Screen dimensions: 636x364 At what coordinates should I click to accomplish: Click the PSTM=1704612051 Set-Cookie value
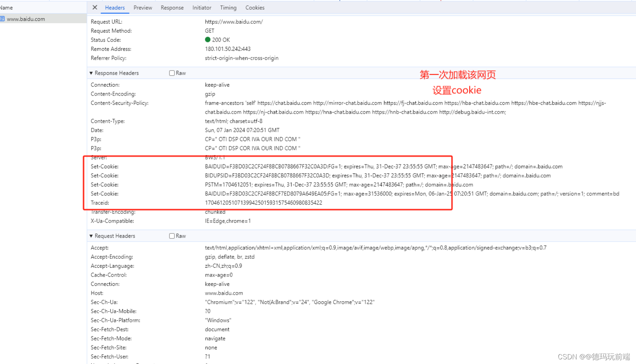[339, 185]
